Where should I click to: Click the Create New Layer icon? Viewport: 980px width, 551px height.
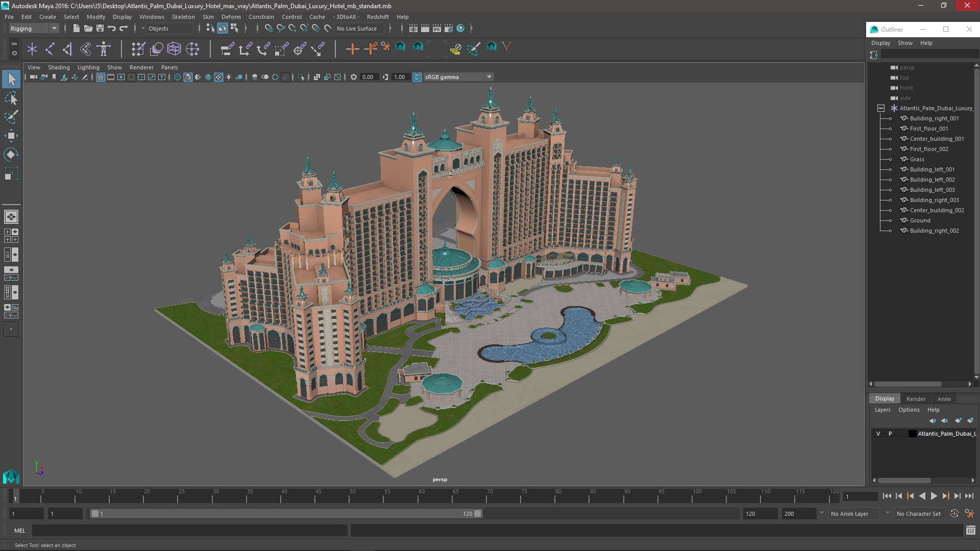click(x=958, y=420)
